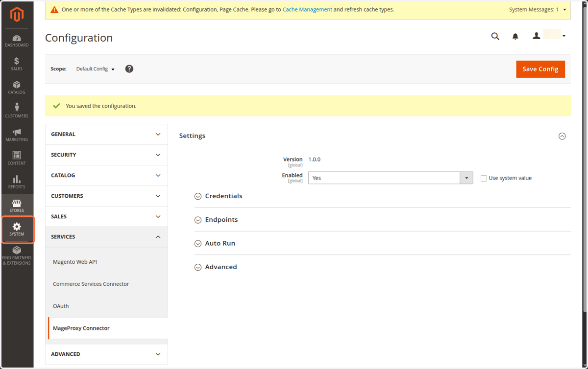Screen dimensions: 588x369
Task: Expand the CUSTOMERS config tab
Action: coord(106,196)
